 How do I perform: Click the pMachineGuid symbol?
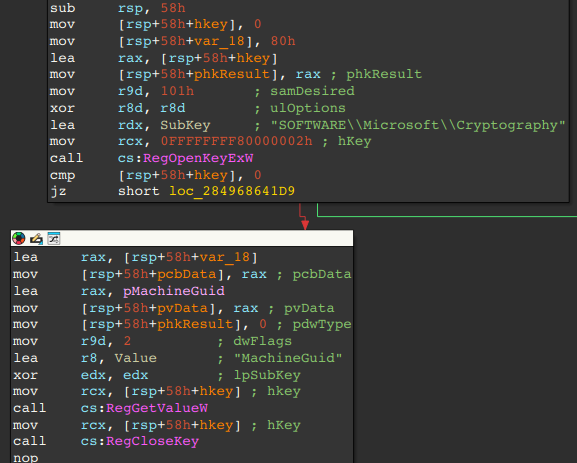click(x=174, y=291)
